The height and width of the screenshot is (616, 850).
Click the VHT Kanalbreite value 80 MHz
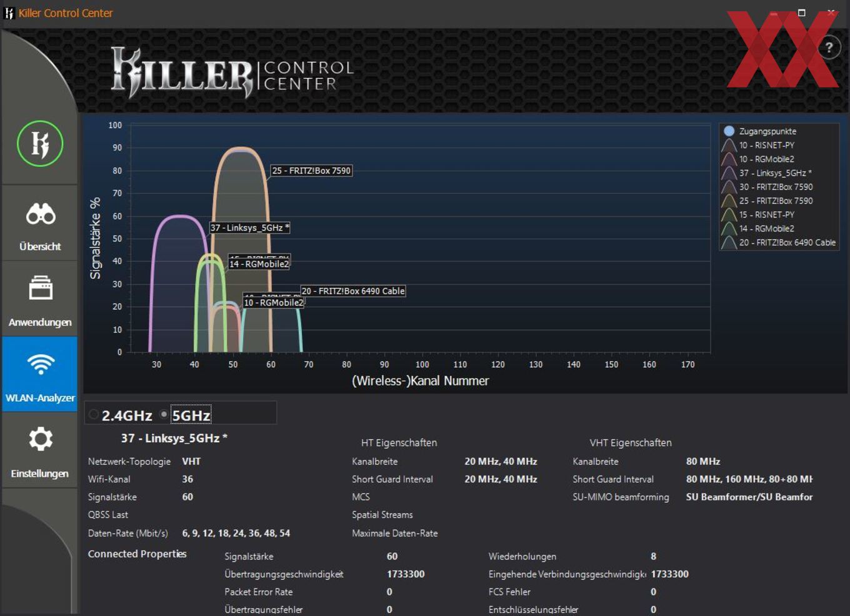tap(703, 462)
